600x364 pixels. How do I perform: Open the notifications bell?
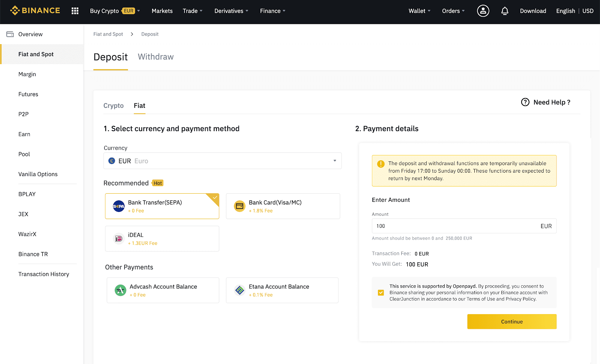click(505, 11)
